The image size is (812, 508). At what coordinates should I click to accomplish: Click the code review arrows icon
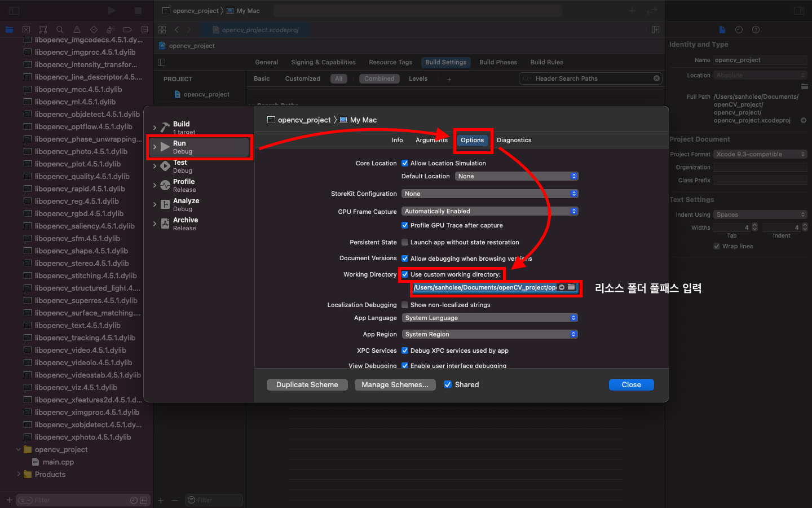[652, 11]
